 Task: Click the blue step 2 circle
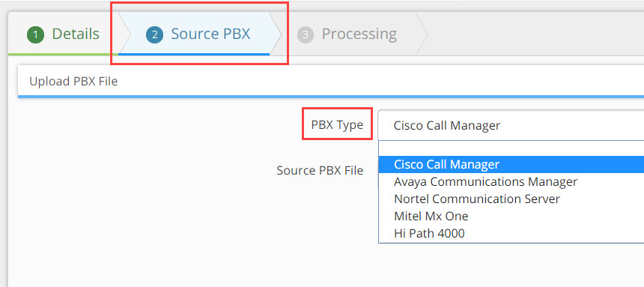[x=154, y=35]
